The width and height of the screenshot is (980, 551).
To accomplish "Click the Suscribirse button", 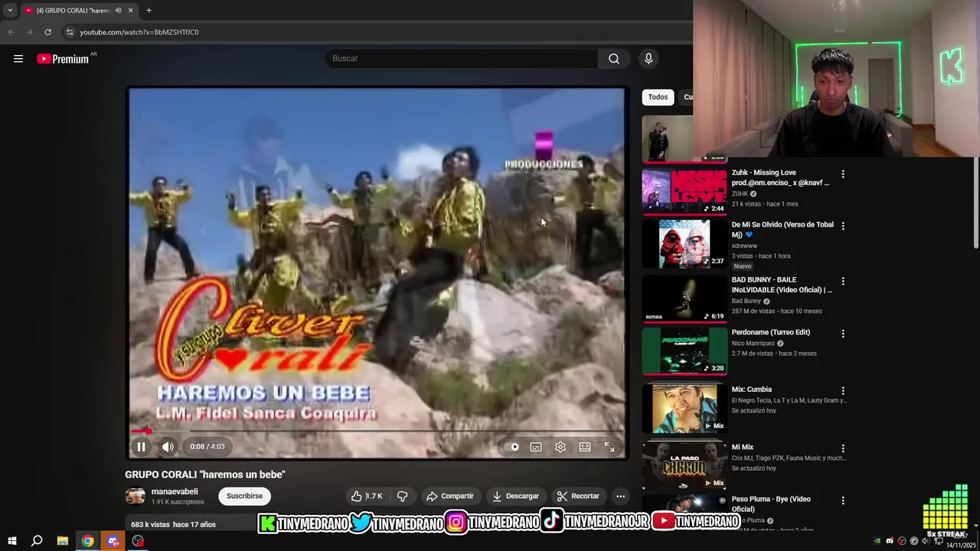I will (x=244, y=496).
